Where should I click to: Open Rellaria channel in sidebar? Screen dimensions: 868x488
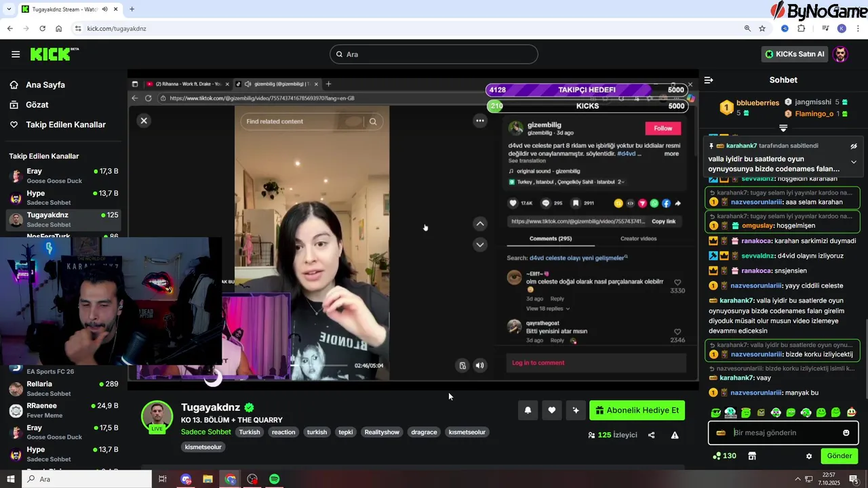pyautogui.click(x=64, y=388)
